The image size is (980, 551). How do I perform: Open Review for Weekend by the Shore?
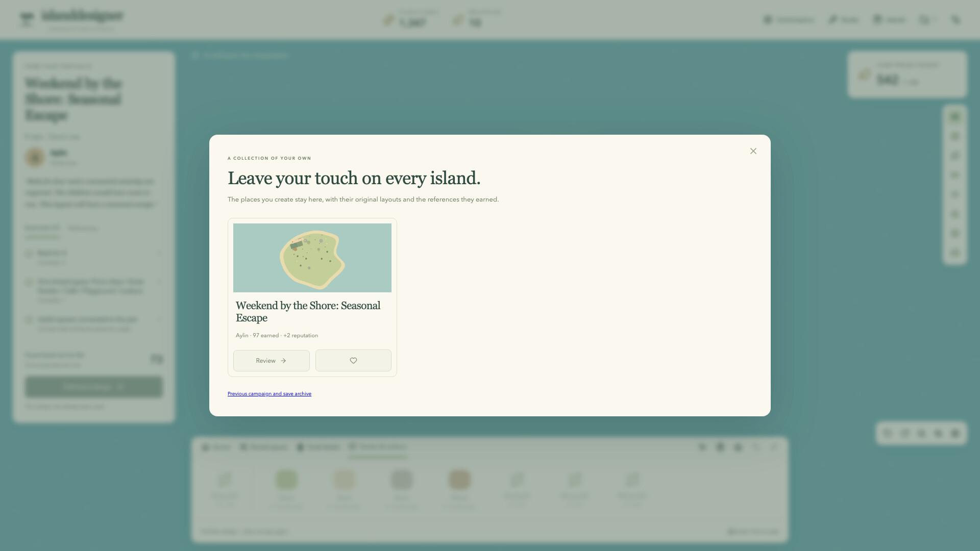coord(272,361)
